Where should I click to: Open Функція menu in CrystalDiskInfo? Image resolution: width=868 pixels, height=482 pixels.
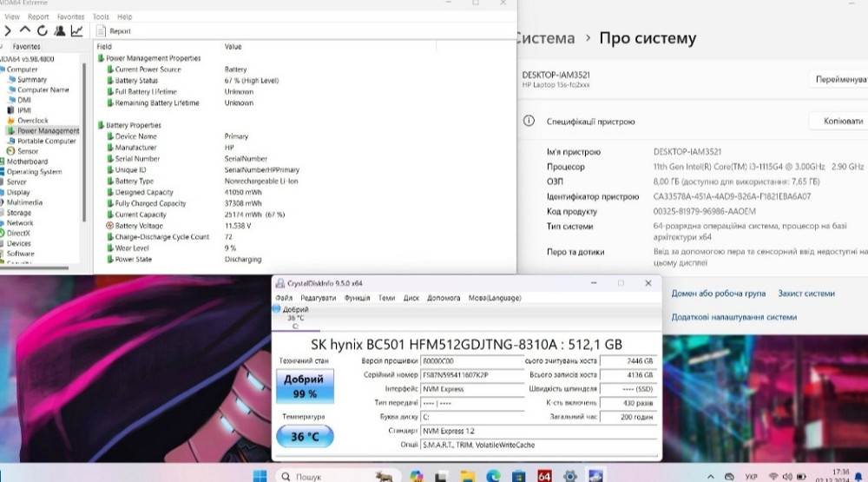357,298
